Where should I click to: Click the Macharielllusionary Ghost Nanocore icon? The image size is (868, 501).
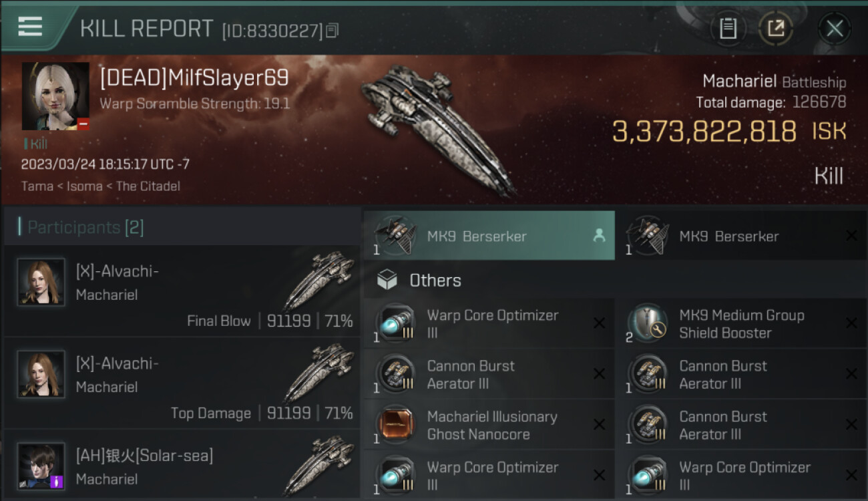(x=395, y=425)
